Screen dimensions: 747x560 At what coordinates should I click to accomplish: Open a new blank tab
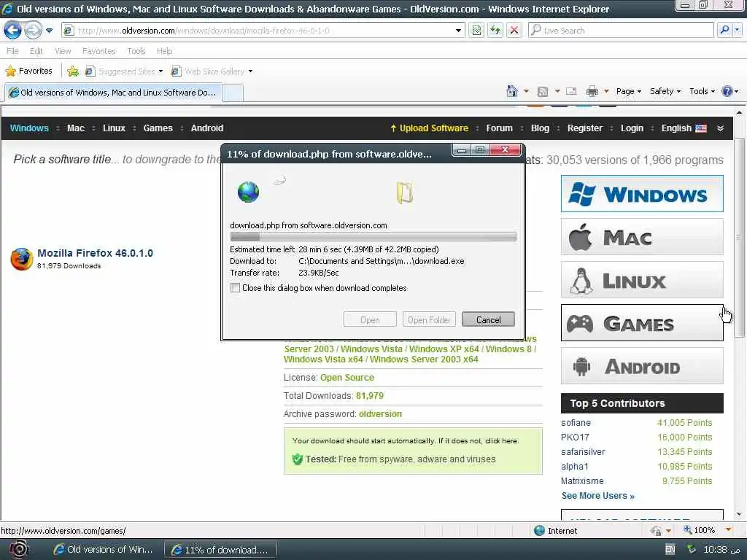[x=233, y=93]
